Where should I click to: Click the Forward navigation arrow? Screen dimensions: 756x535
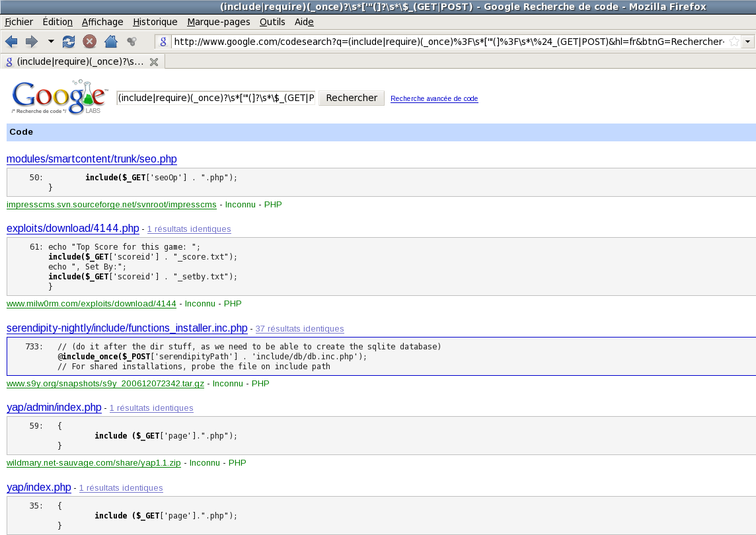31,42
